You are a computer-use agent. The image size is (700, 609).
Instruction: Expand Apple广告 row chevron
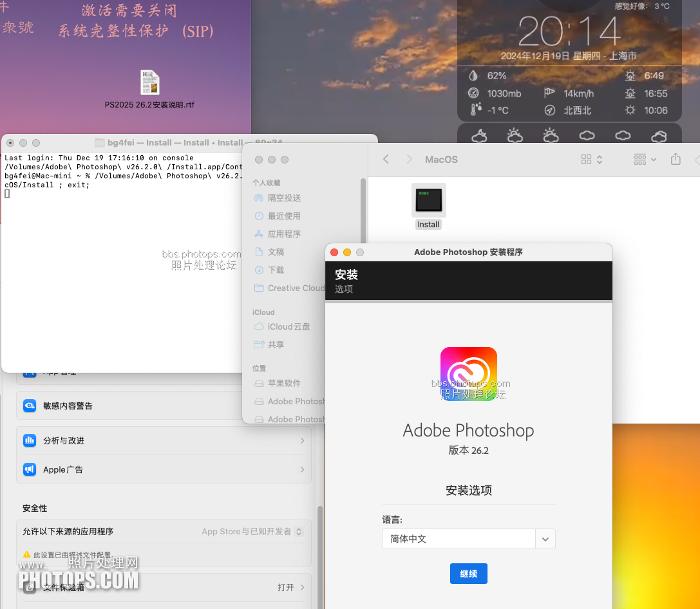coord(302,469)
